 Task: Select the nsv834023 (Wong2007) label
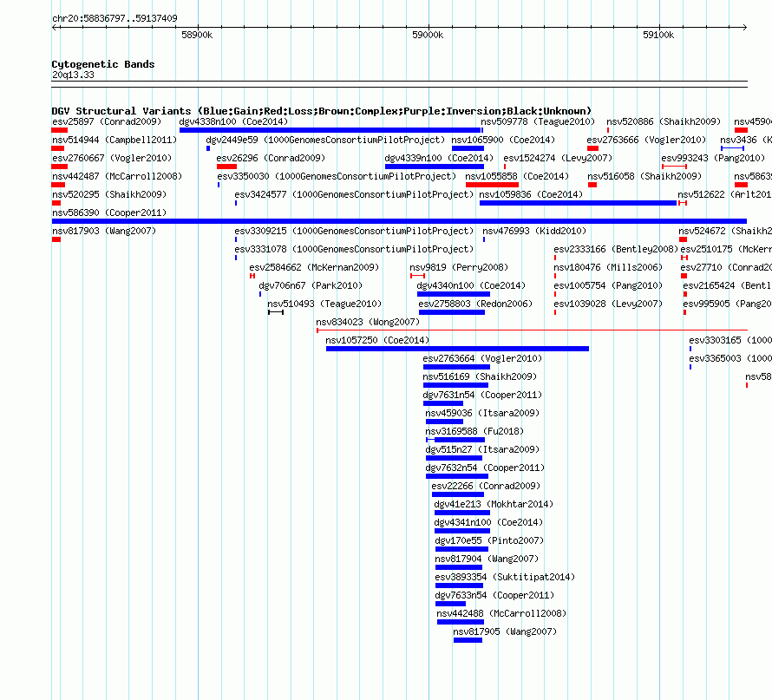[368, 322]
